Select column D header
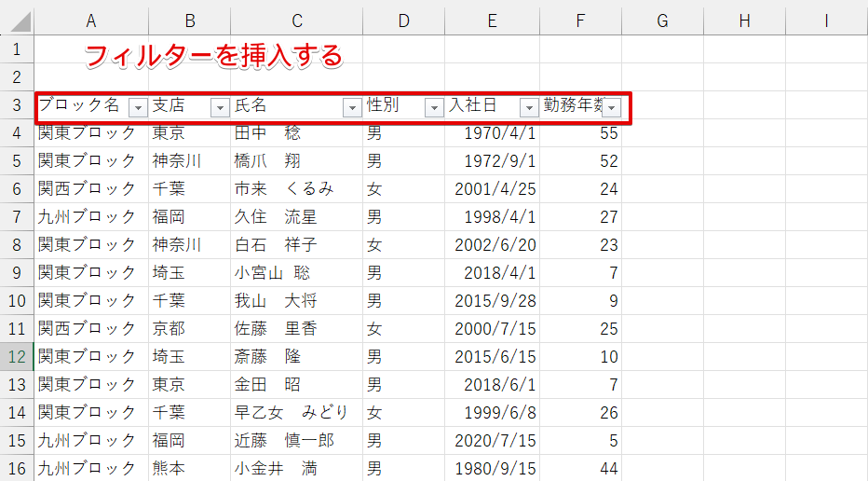The height and width of the screenshot is (481, 868). [x=403, y=21]
